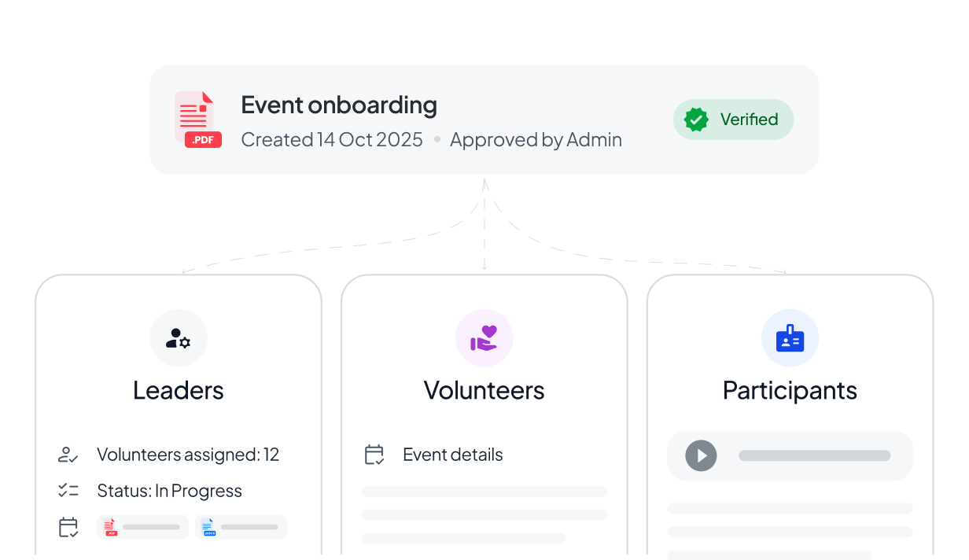Click the red PDF file icon

(197, 120)
